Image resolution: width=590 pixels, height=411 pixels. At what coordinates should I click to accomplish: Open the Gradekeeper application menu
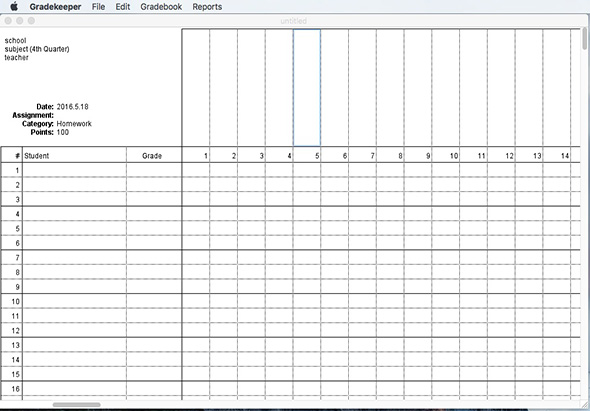coord(55,7)
